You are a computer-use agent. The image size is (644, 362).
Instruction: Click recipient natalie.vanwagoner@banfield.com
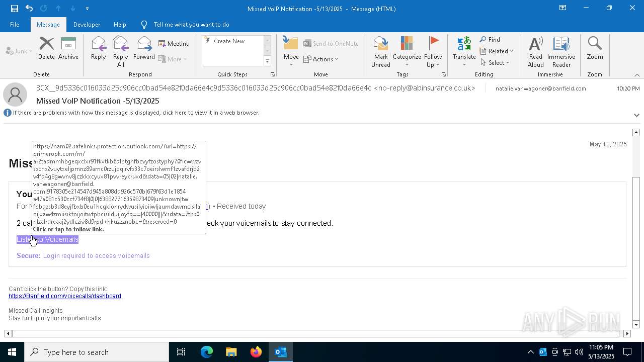pyautogui.click(x=540, y=88)
